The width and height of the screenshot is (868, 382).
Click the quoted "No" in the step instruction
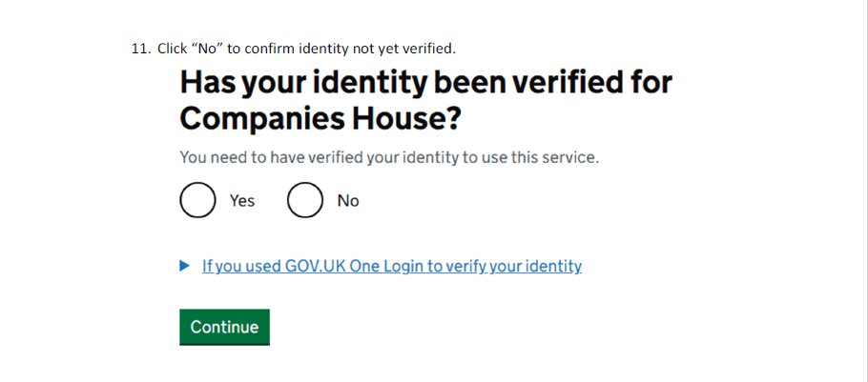(209, 49)
